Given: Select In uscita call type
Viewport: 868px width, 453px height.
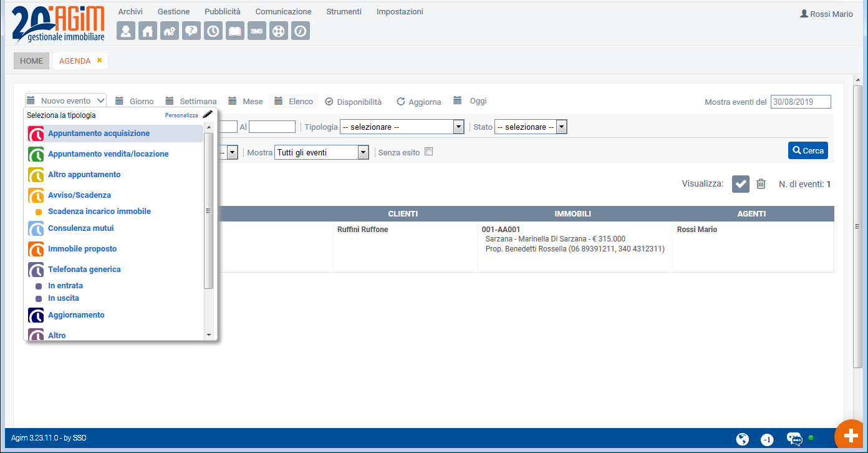Looking at the screenshot, I should click(x=64, y=298).
